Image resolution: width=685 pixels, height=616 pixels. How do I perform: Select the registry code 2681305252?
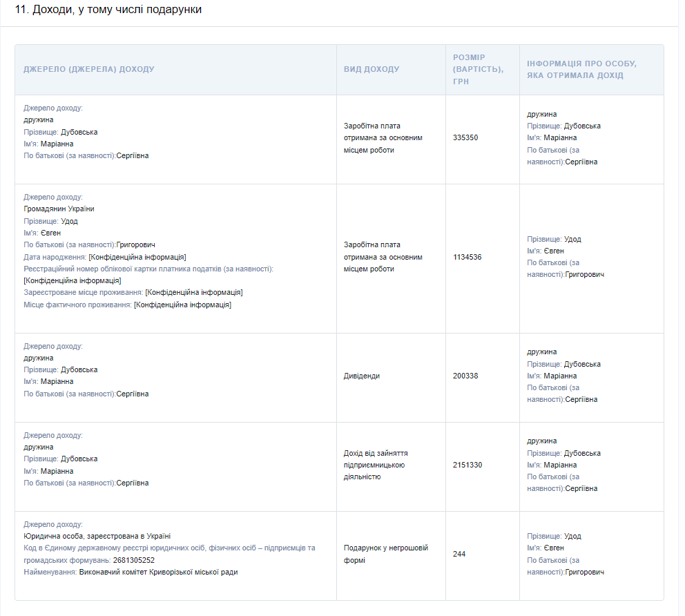(x=134, y=560)
